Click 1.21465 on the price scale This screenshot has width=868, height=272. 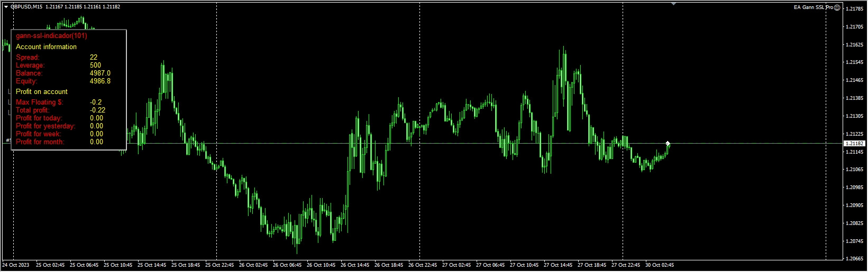(x=855, y=80)
